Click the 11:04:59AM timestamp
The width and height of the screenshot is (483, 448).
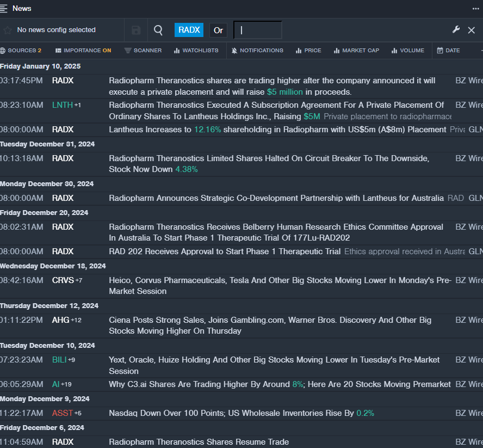22,442
